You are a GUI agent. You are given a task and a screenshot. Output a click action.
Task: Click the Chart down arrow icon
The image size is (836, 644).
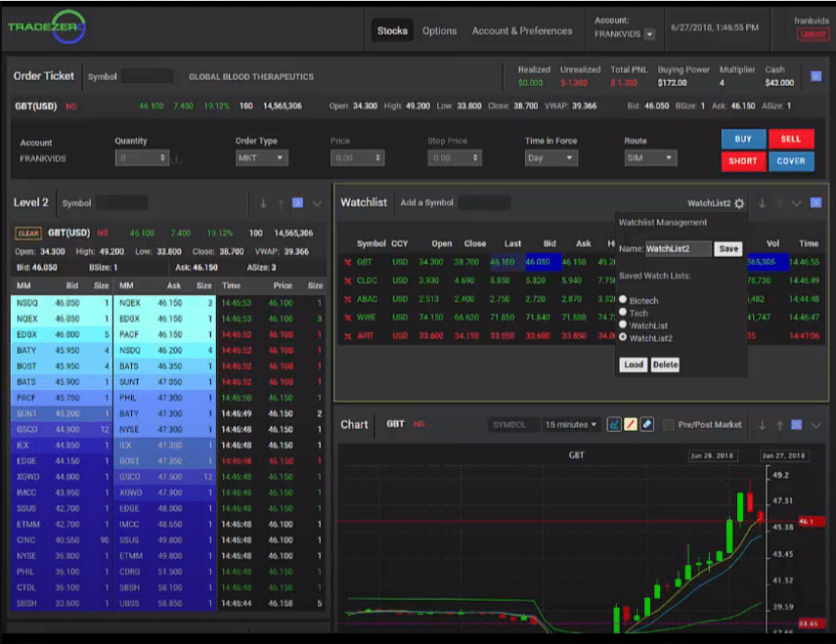tap(763, 425)
